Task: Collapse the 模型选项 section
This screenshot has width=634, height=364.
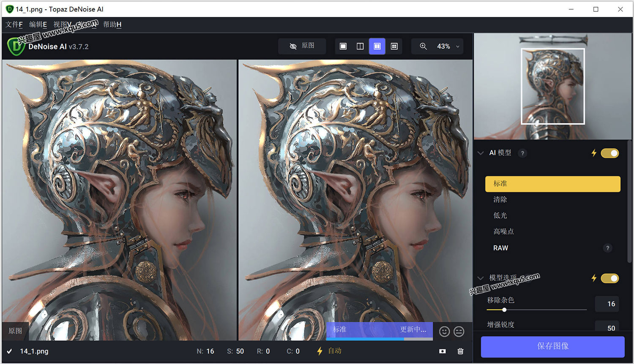Action: 481,278
